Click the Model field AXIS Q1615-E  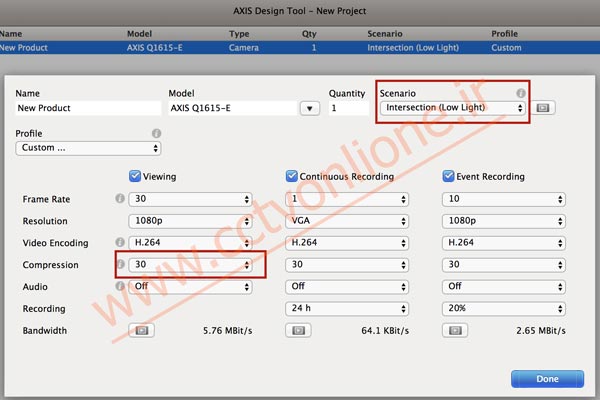click(232, 108)
